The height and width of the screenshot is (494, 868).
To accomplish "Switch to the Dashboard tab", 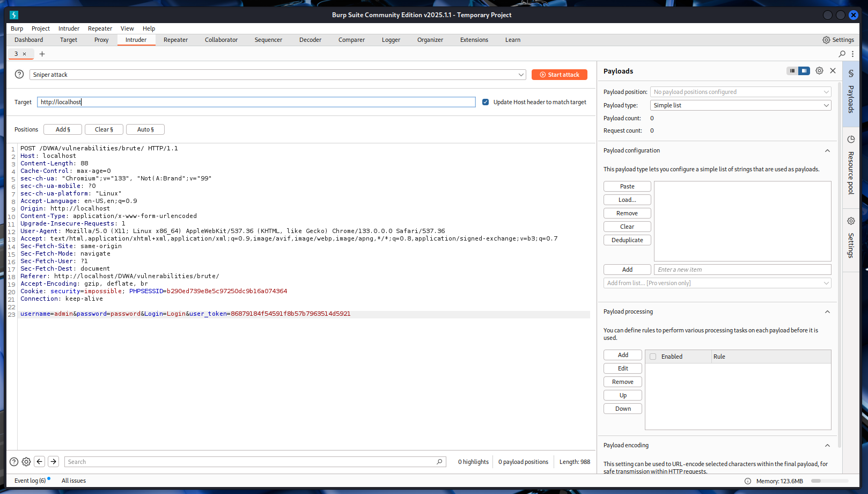I will pos(29,40).
